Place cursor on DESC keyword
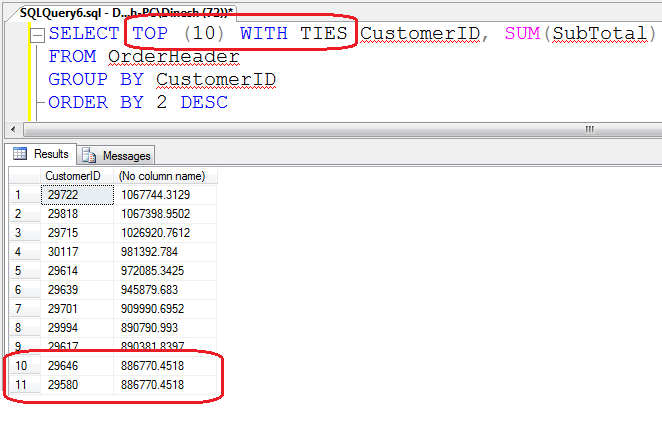The width and height of the screenshot is (662, 421). point(204,103)
